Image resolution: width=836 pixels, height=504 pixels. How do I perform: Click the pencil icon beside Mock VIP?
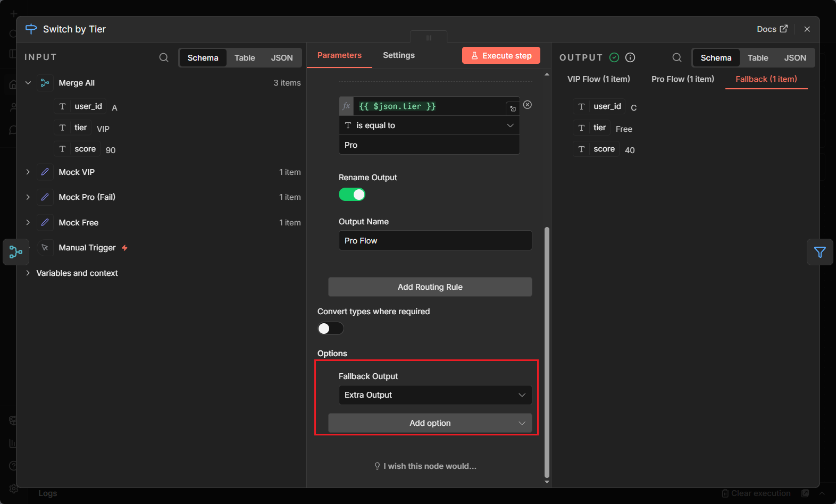pos(45,172)
